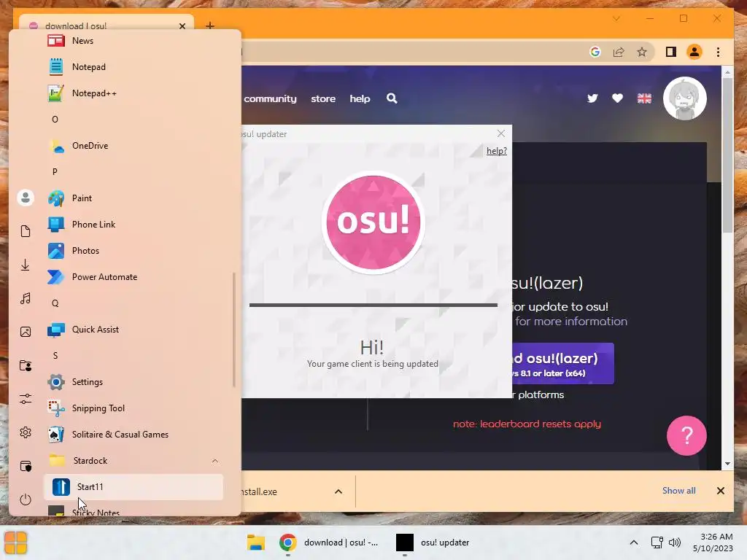
Task: Open Music shortcut in Start sidebar
Action: (x=26, y=298)
